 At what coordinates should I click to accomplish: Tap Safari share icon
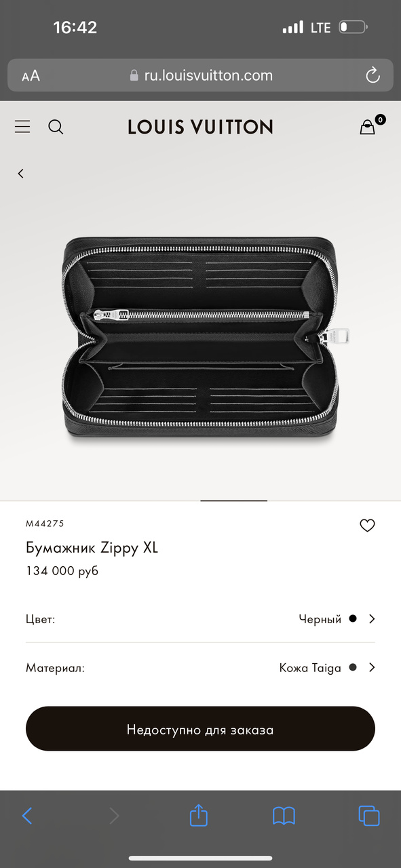[198, 814]
